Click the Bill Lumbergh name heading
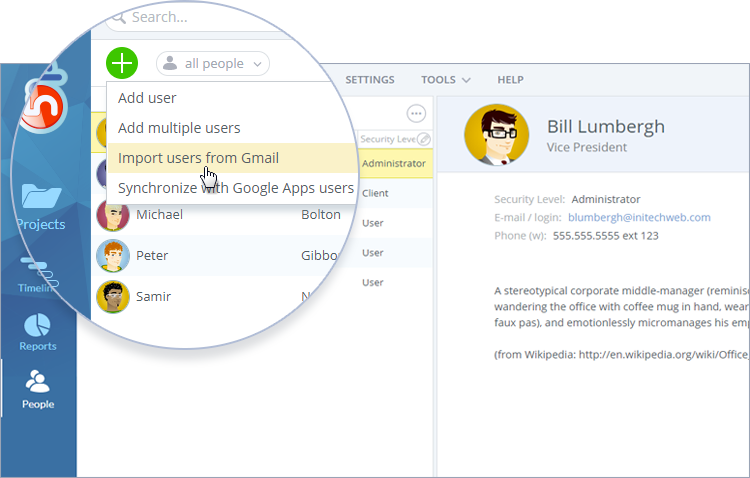 606,127
